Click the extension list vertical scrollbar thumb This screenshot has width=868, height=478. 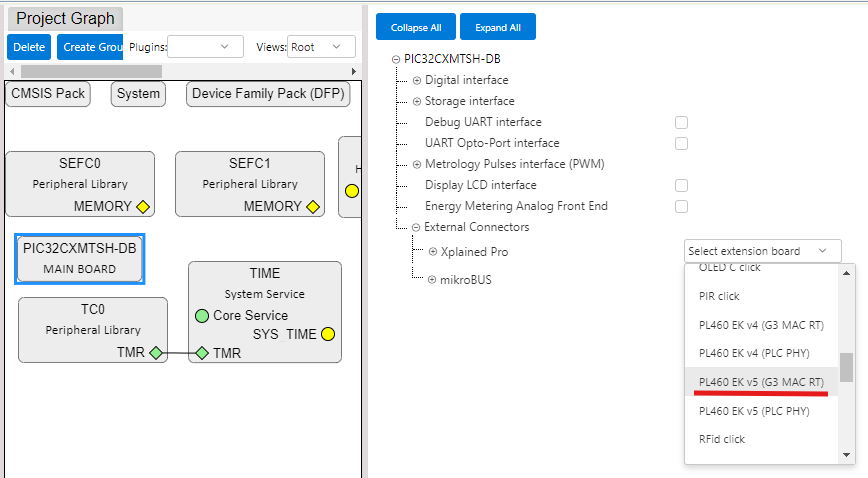click(846, 368)
